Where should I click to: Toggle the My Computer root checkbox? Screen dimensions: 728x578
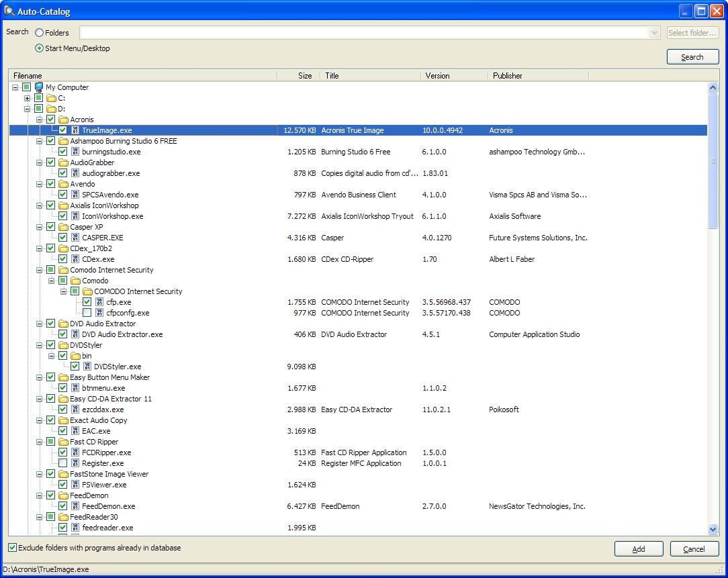(26, 87)
